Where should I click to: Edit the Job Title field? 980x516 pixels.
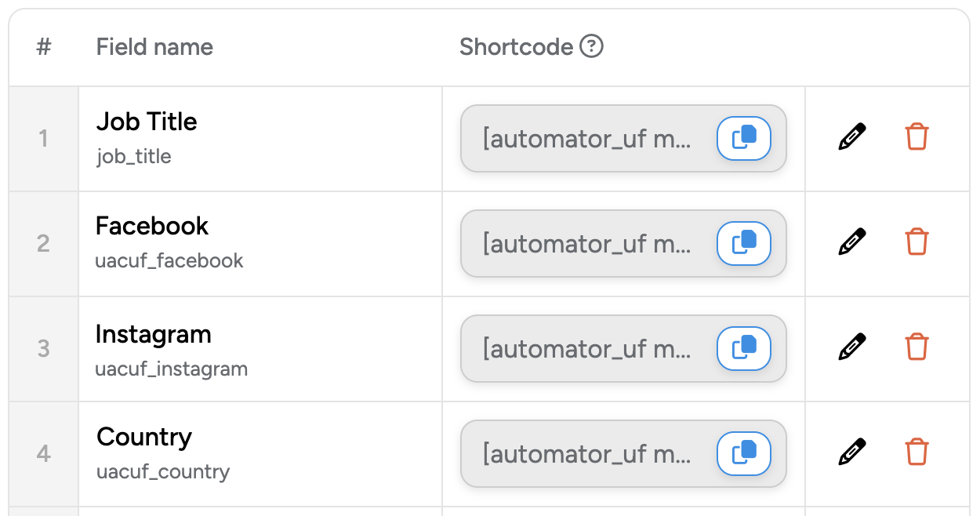coord(851,136)
